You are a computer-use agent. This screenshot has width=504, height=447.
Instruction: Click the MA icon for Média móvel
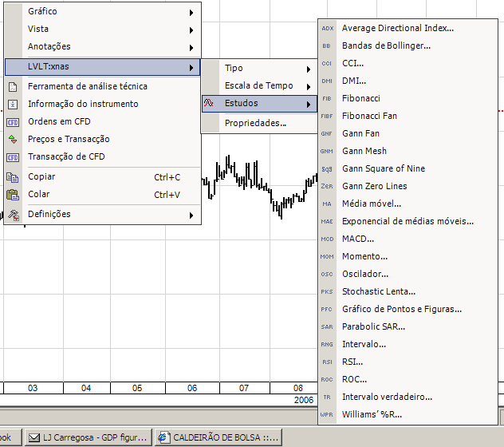coord(327,204)
